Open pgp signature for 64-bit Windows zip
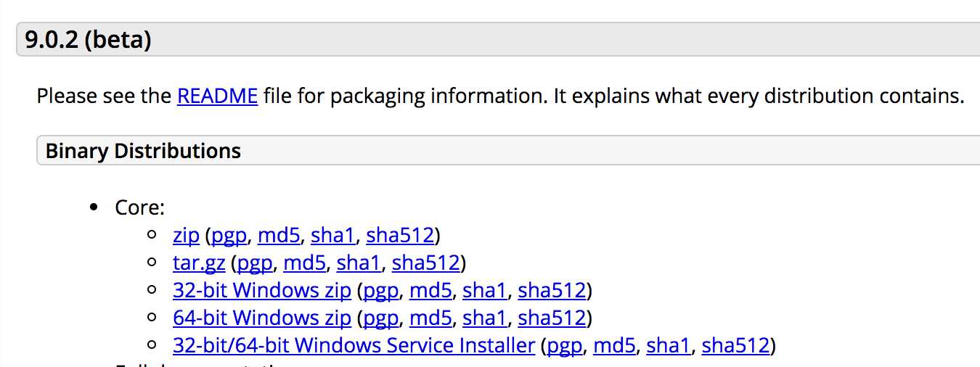The image size is (980, 367). 381,318
